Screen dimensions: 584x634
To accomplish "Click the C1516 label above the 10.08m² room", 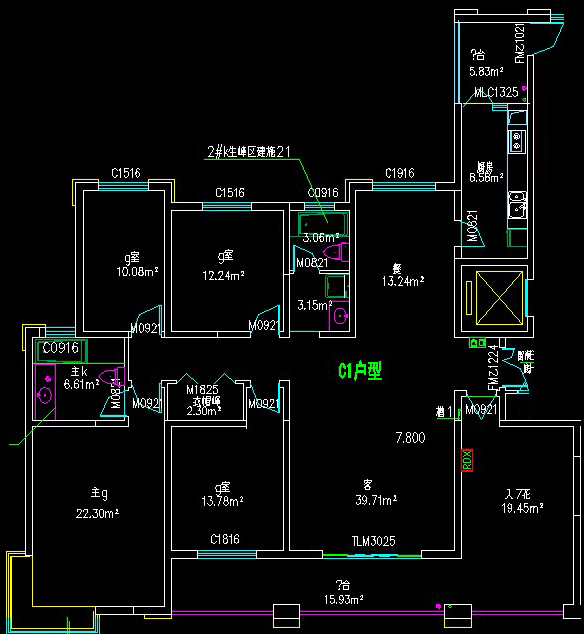I will pyautogui.click(x=126, y=173).
